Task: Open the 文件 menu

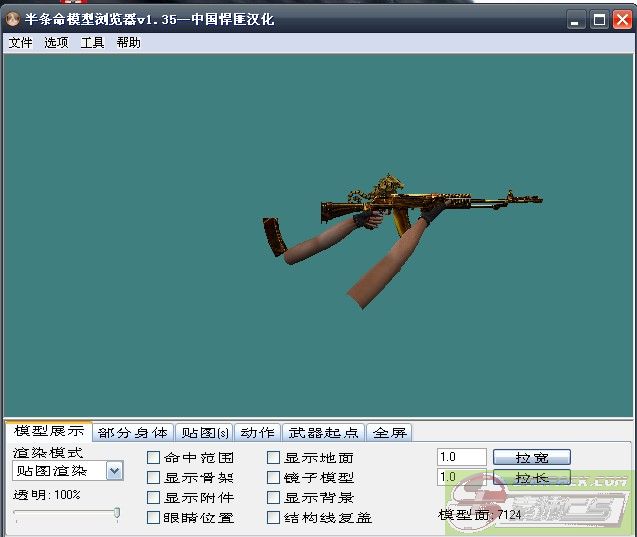Action: click(x=20, y=43)
